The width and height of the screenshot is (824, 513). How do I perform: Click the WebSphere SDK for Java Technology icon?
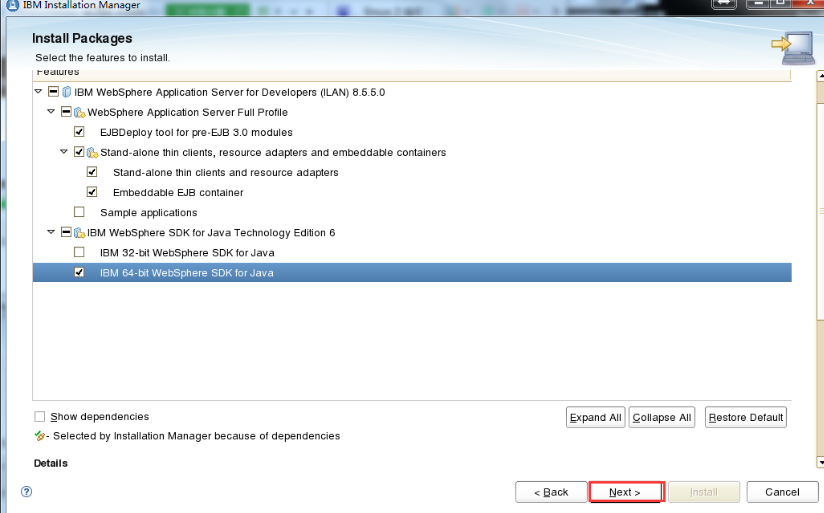click(x=80, y=233)
